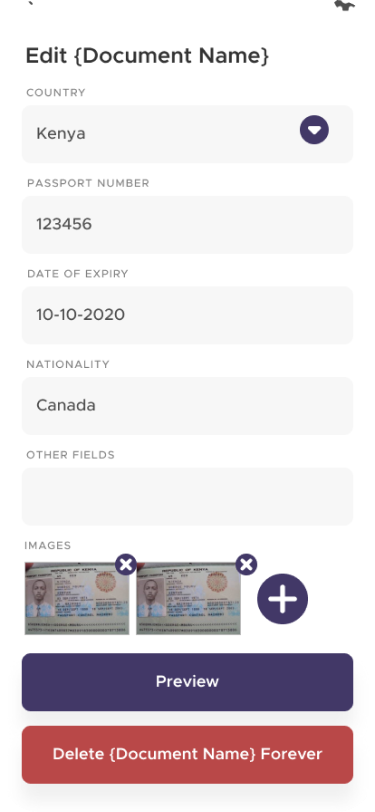
Task: Click the IMAGES section label
Action: tap(48, 545)
